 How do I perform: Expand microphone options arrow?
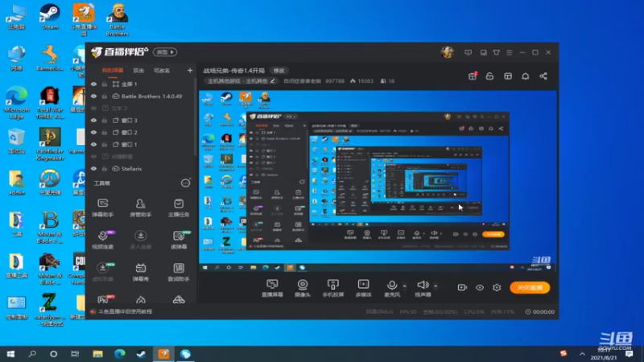click(x=405, y=286)
